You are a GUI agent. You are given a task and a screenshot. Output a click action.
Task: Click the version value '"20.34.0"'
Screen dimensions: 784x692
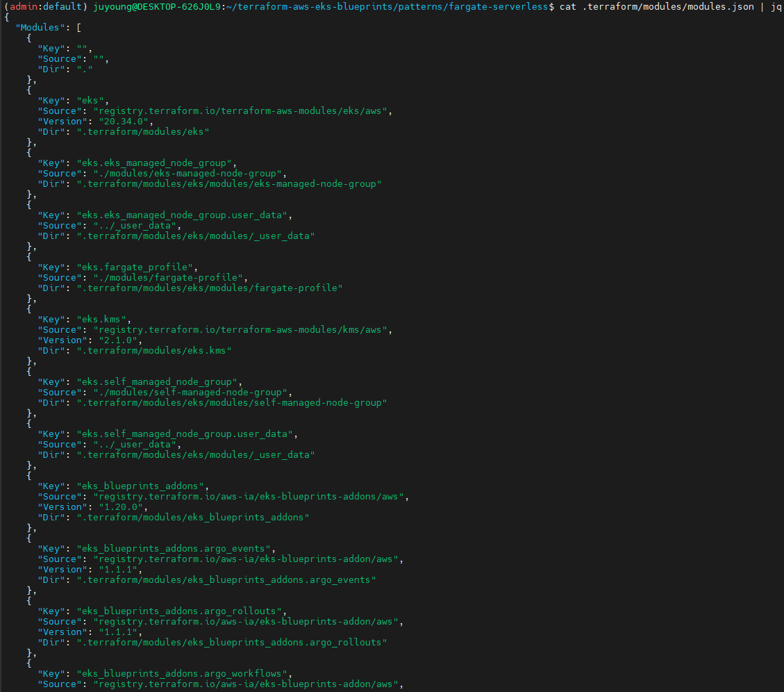[124, 122]
